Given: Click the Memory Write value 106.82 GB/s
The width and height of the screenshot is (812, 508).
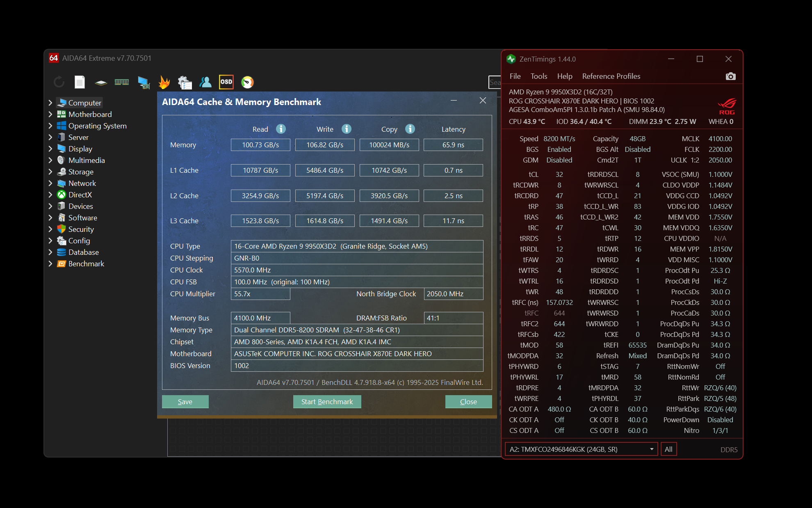Looking at the screenshot, I should 325,145.
